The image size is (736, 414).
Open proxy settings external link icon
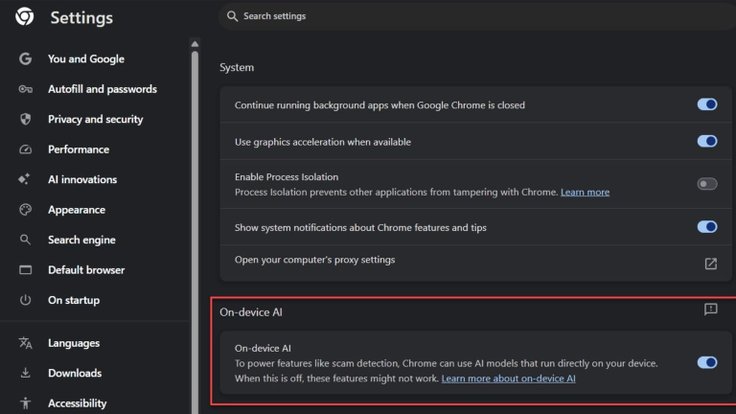[x=711, y=263]
